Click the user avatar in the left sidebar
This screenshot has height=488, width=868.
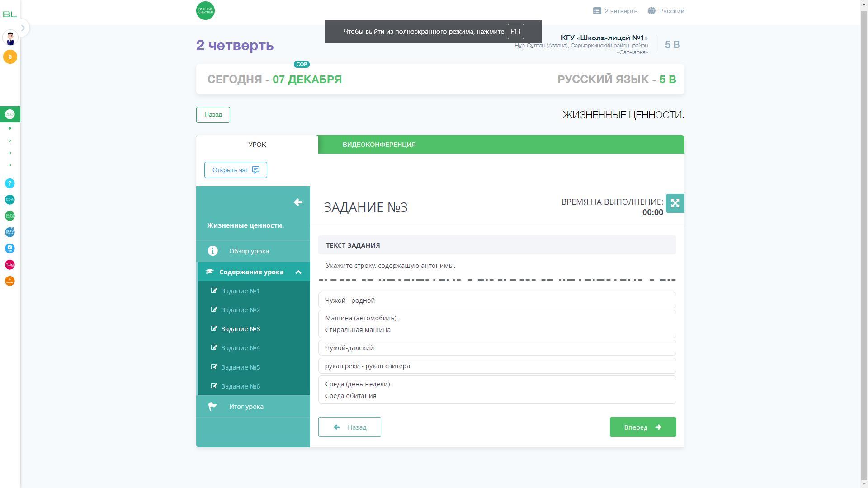point(10,38)
